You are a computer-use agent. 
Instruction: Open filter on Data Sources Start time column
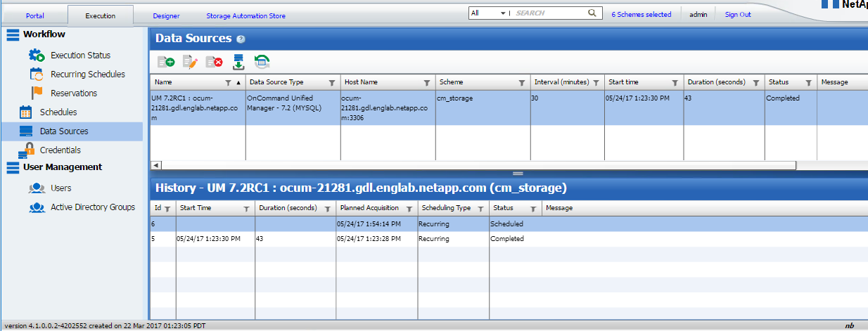pyautogui.click(x=675, y=83)
